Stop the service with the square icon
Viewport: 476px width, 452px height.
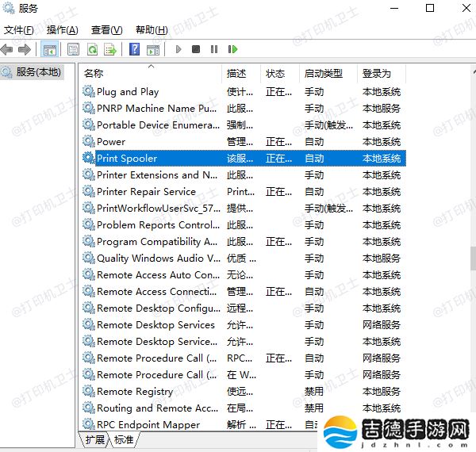196,49
